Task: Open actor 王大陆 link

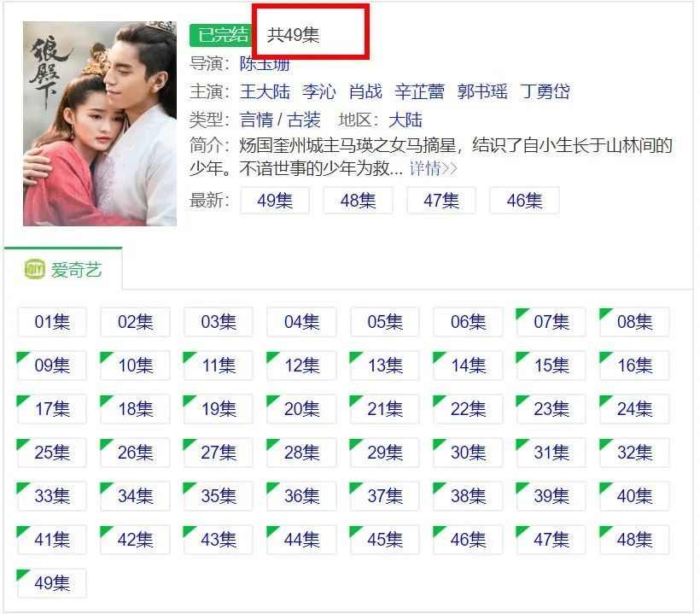Action: 265,91
